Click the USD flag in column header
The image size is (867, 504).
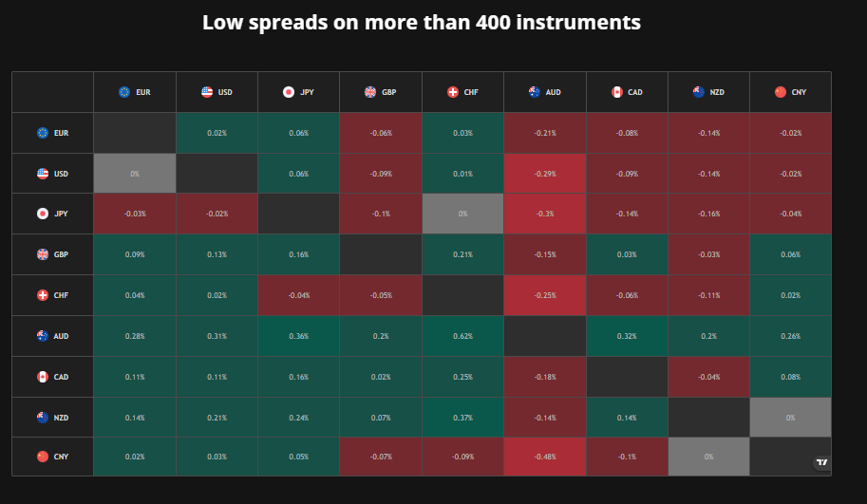click(207, 92)
